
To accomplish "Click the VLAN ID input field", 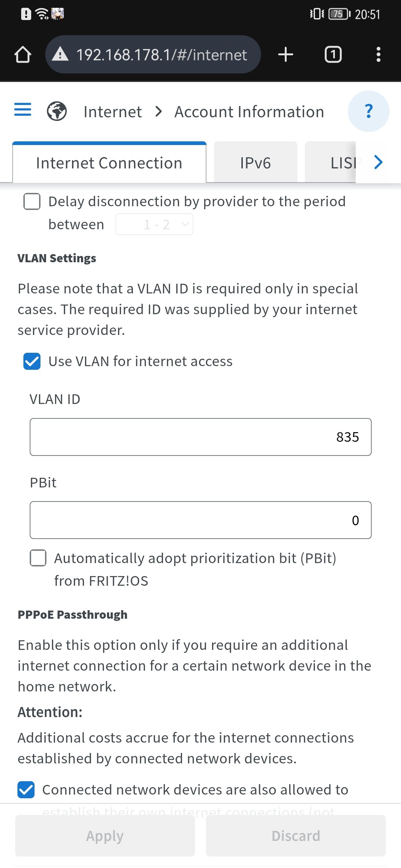I will (x=200, y=437).
